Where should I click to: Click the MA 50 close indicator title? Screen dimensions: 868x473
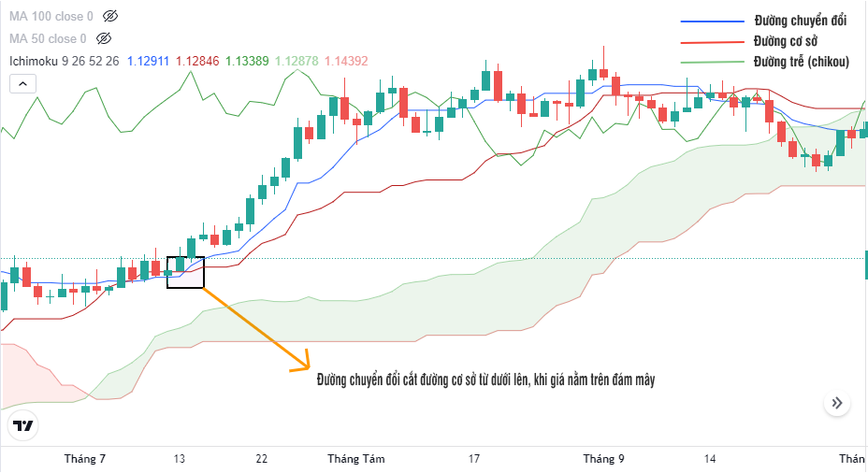[x=49, y=38]
